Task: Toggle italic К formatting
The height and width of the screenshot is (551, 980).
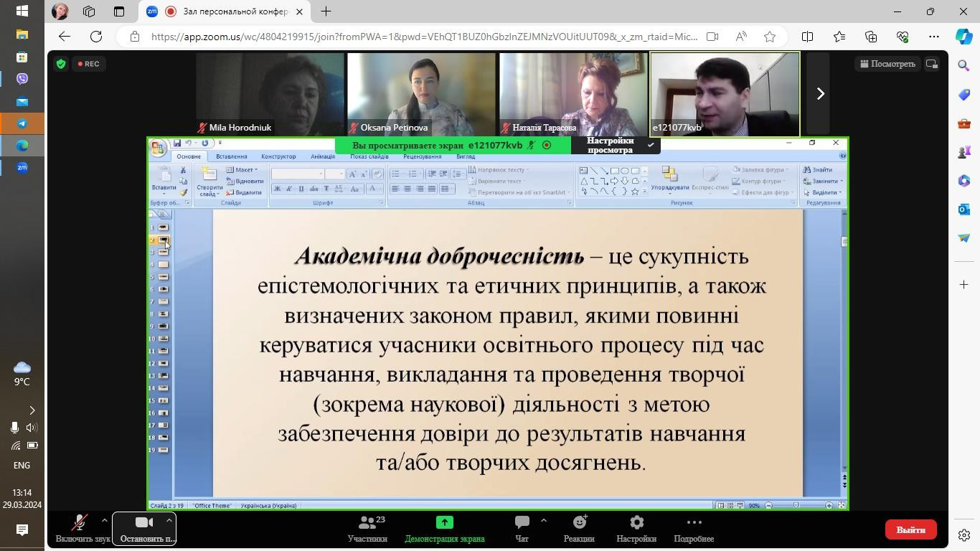Action: click(x=289, y=189)
